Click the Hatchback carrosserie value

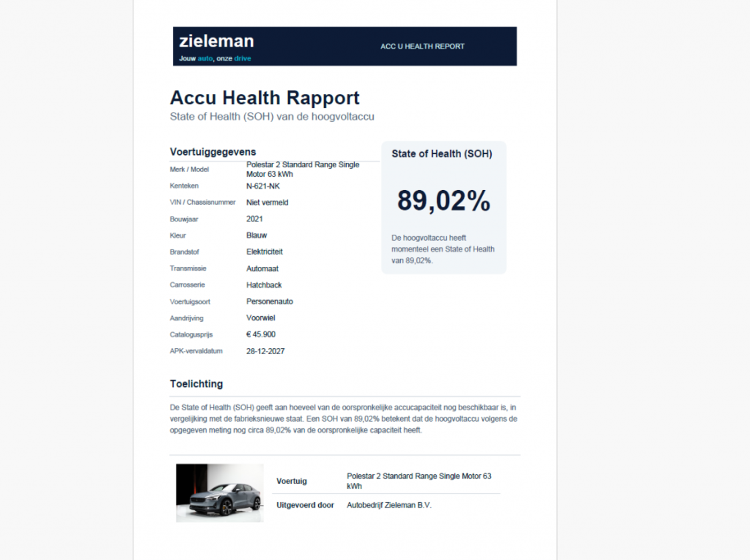point(264,285)
